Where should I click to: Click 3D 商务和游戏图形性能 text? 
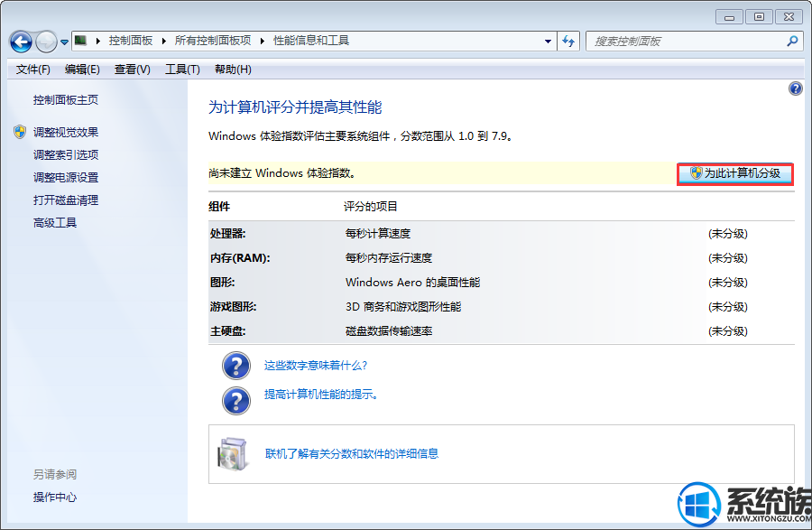click(403, 307)
